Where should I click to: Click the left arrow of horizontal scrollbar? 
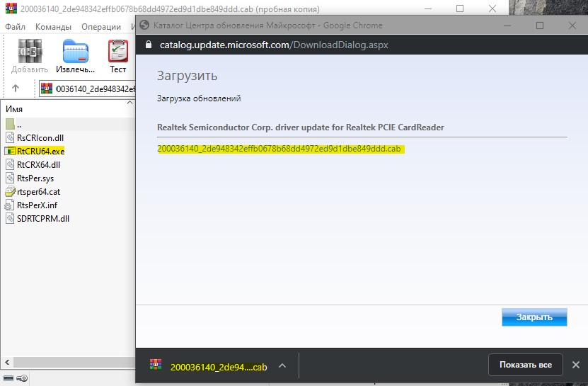pyautogui.click(x=7, y=363)
